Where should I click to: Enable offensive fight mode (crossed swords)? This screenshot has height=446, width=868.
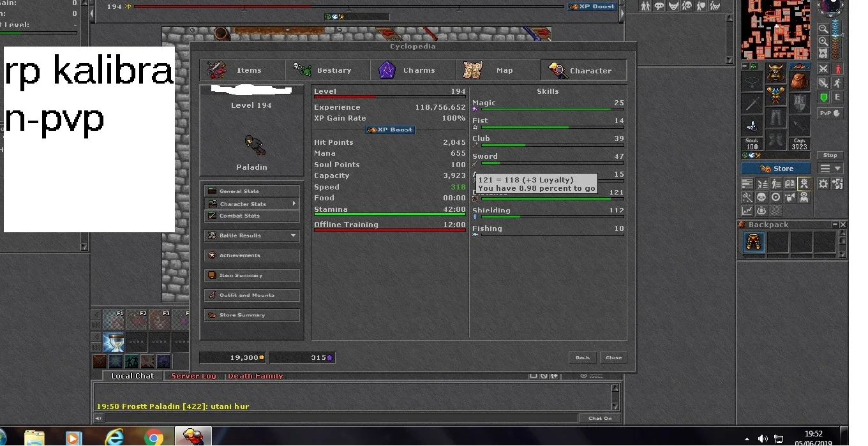(x=823, y=69)
